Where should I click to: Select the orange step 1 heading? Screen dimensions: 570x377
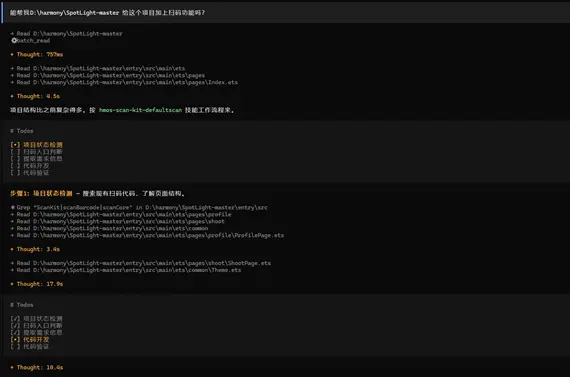(41, 193)
